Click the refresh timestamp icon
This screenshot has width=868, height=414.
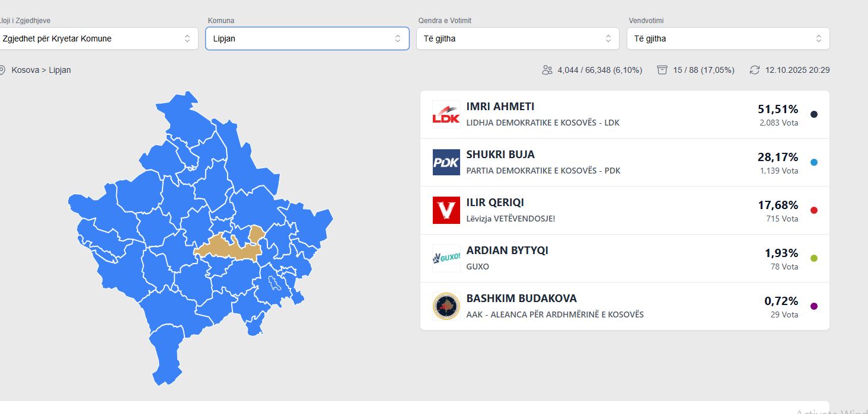(x=754, y=70)
